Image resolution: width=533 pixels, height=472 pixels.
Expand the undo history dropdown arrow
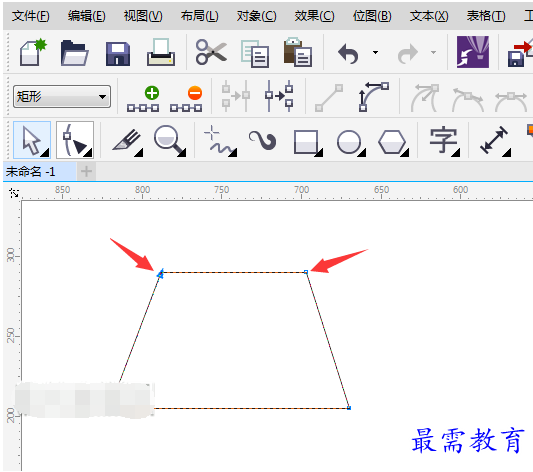[375, 52]
